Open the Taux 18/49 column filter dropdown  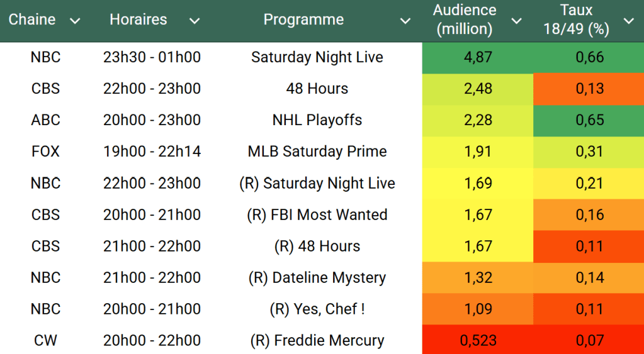coord(628,21)
